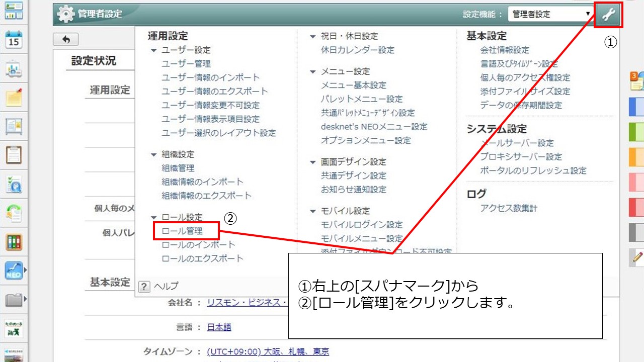
Task: Open the calendar icon showing 15
Action: [14, 40]
